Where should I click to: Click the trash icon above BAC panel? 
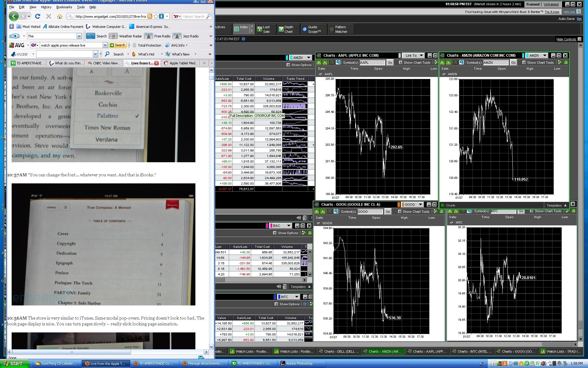305,218
